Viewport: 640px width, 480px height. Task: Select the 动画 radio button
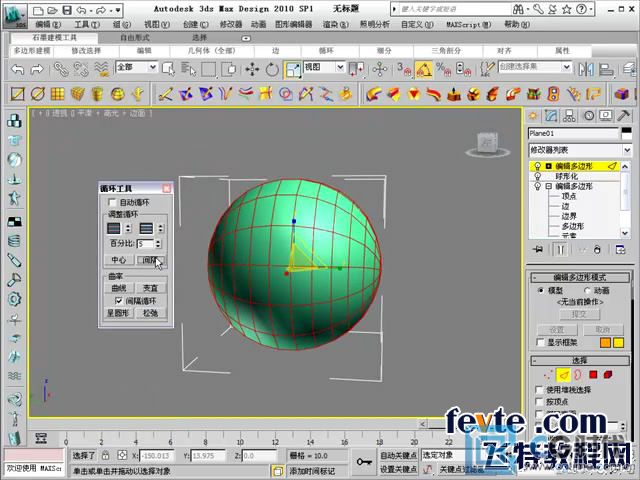tap(587, 291)
